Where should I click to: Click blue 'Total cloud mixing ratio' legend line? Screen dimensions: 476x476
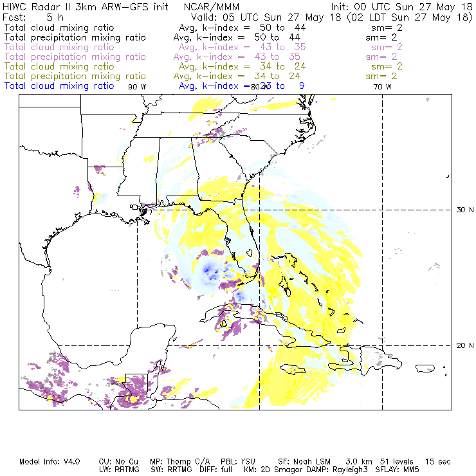click(x=59, y=86)
